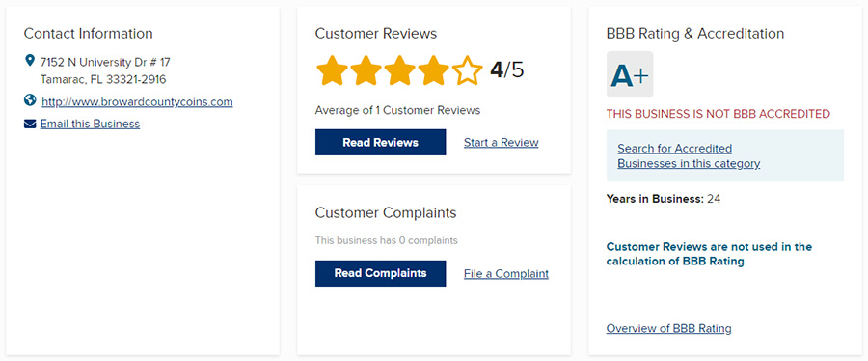Click the map pin location icon
The width and height of the screenshot is (868, 361).
click(x=30, y=60)
